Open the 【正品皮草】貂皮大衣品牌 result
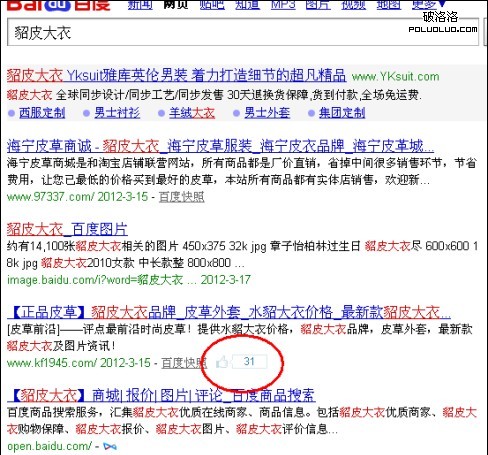The height and width of the screenshot is (455, 488). click(x=229, y=313)
